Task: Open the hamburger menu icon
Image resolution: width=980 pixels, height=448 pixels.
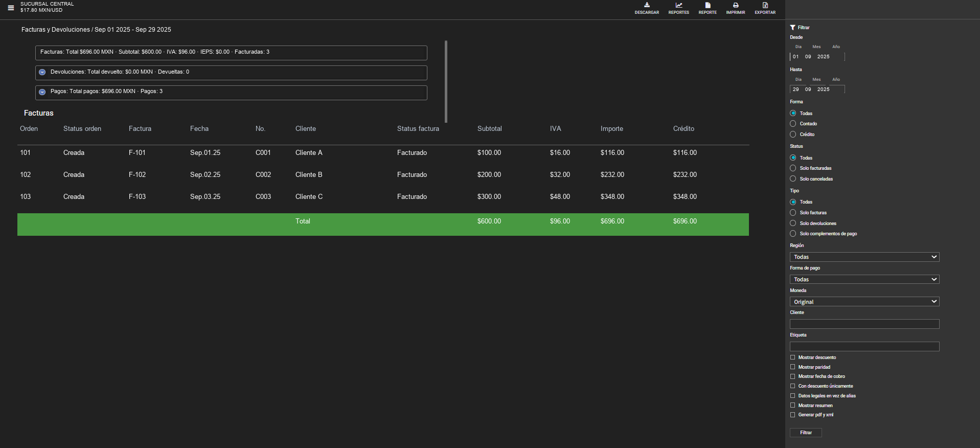Action: point(11,8)
